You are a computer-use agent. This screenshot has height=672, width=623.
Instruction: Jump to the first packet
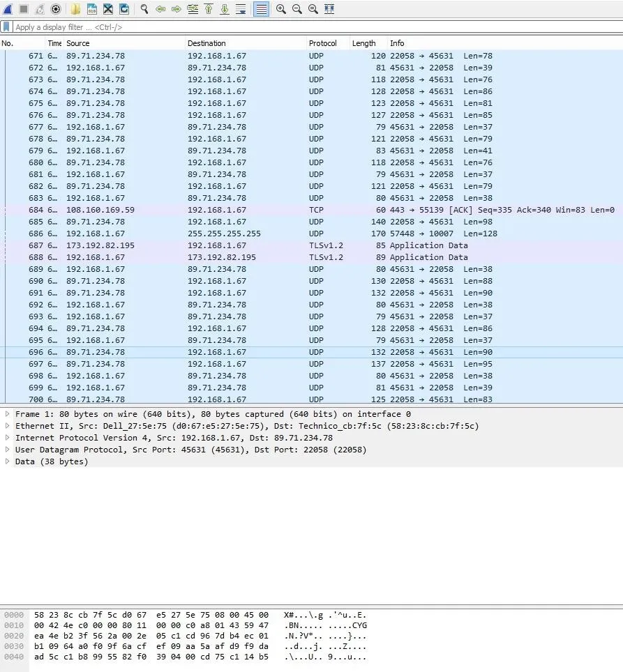[x=209, y=9]
